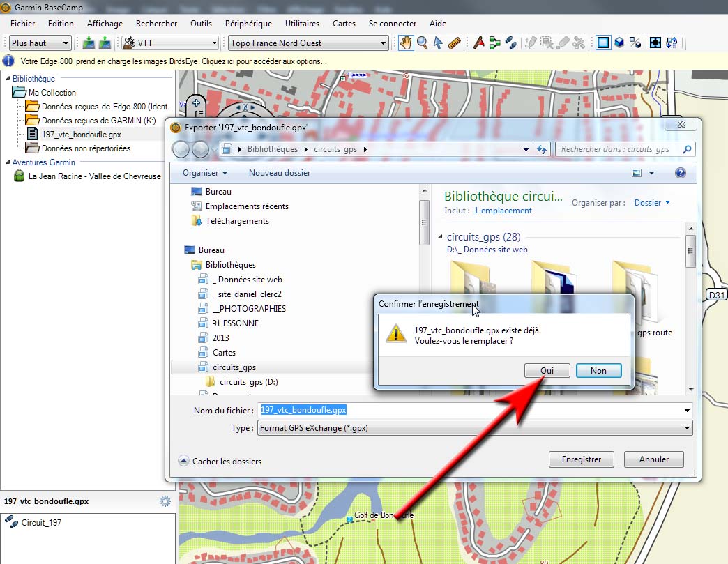Click the zoom-in plus button on the map
Screen dimensions: 728x564
click(x=197, y=103)
